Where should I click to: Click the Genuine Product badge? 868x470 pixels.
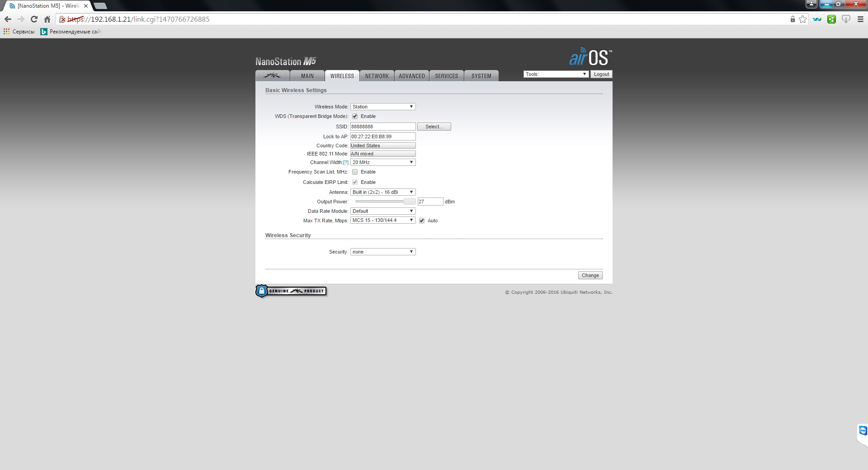click(x=291, y=291)
